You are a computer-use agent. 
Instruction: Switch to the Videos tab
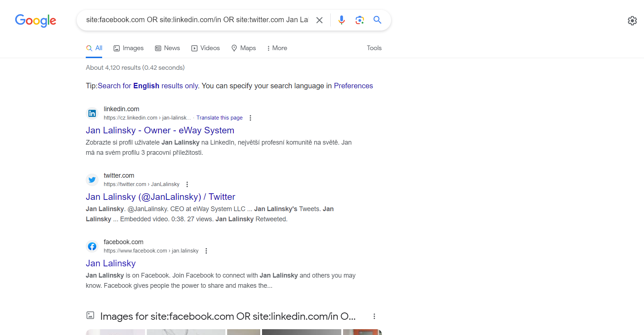pos(206,48)
